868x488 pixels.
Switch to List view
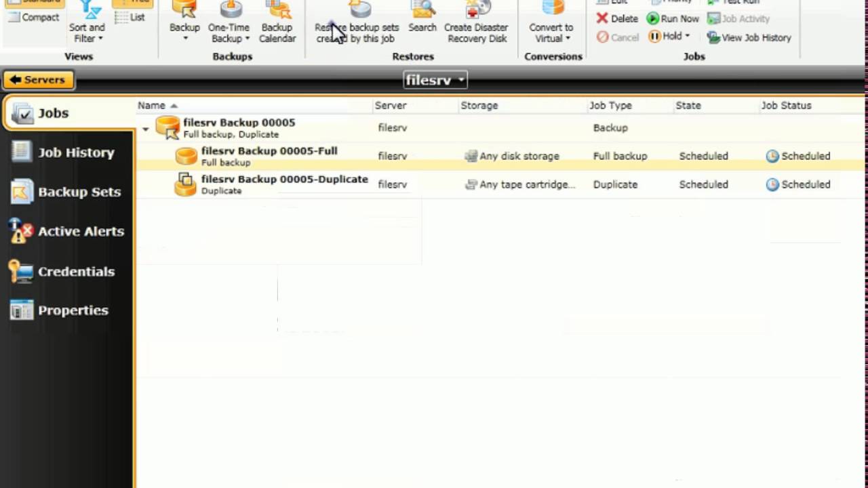pyautogui.click(x=131, y=17)
